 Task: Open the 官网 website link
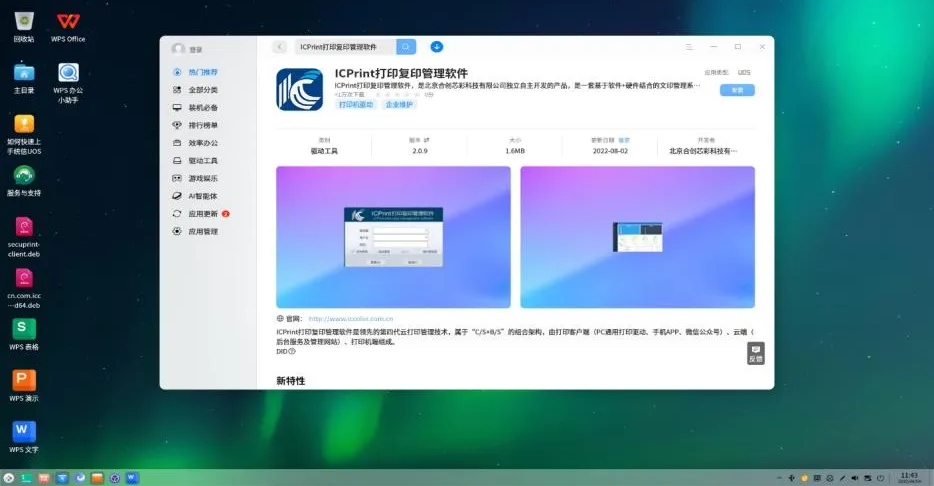coord(351,319)
